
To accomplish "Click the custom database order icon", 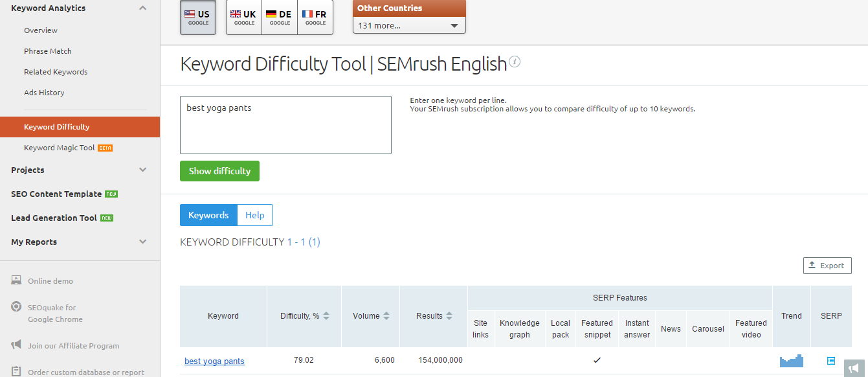I will click(x=16, y=372).
